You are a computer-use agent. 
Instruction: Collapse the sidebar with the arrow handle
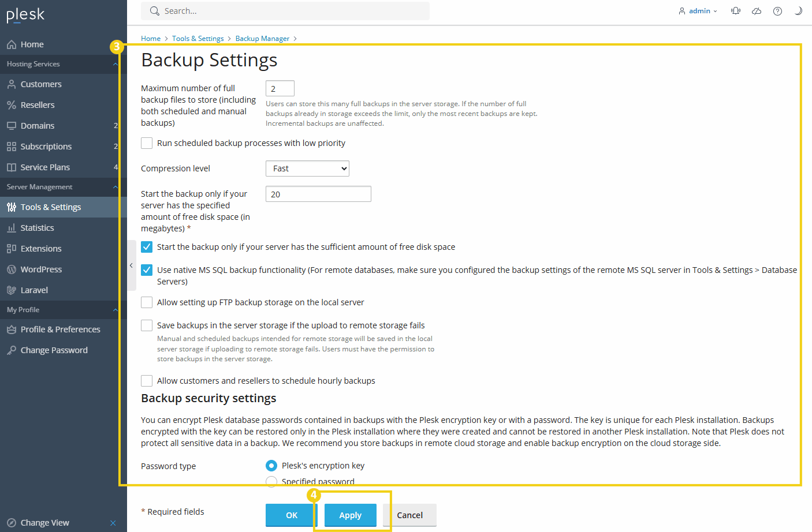131,265
